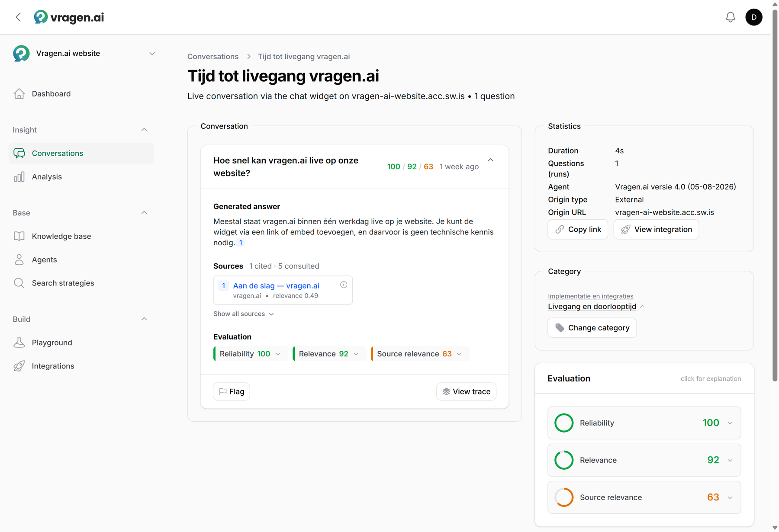Click the Search strategies magnifier icon
The height and width of the screenshot is (532, 779).
coord(19,283)
